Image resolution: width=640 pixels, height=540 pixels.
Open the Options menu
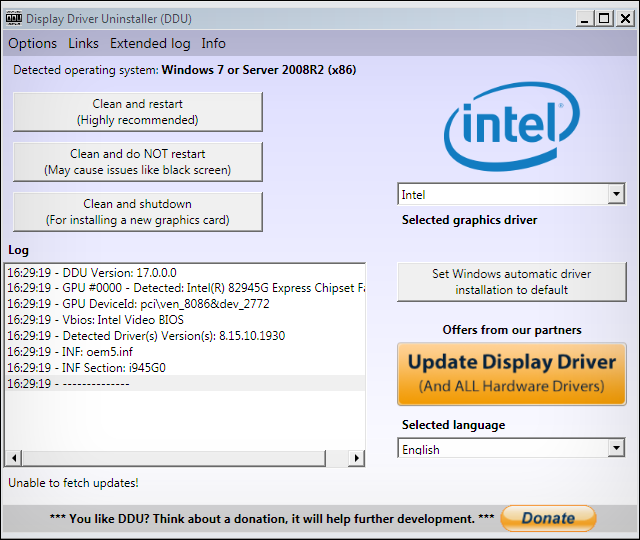click(x=33, y=43)
